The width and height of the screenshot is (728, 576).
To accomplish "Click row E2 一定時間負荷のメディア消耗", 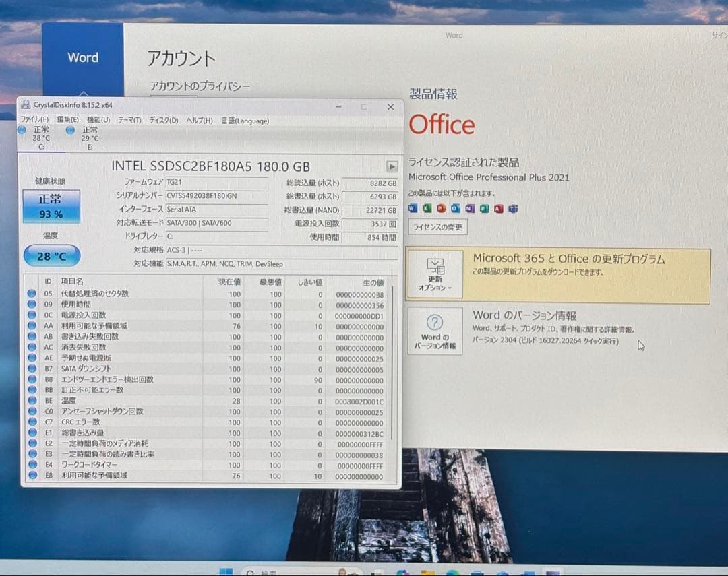I will pos(104,443).
